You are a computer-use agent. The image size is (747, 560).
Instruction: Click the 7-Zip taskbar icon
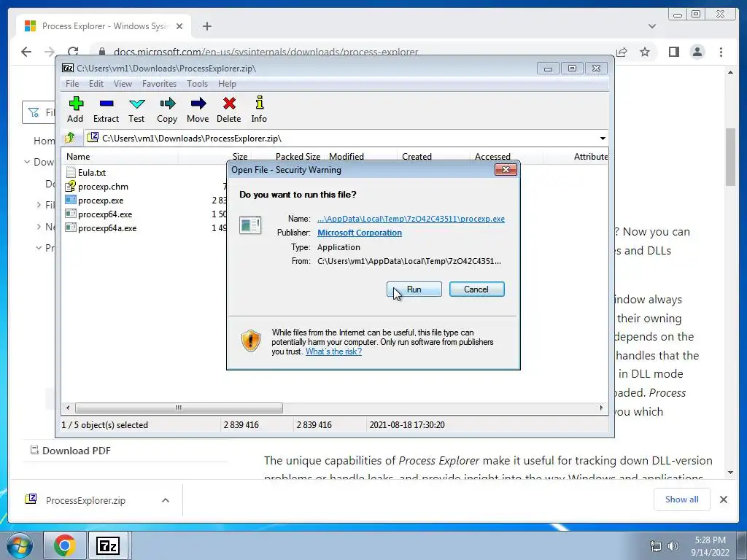pos(108,545)
